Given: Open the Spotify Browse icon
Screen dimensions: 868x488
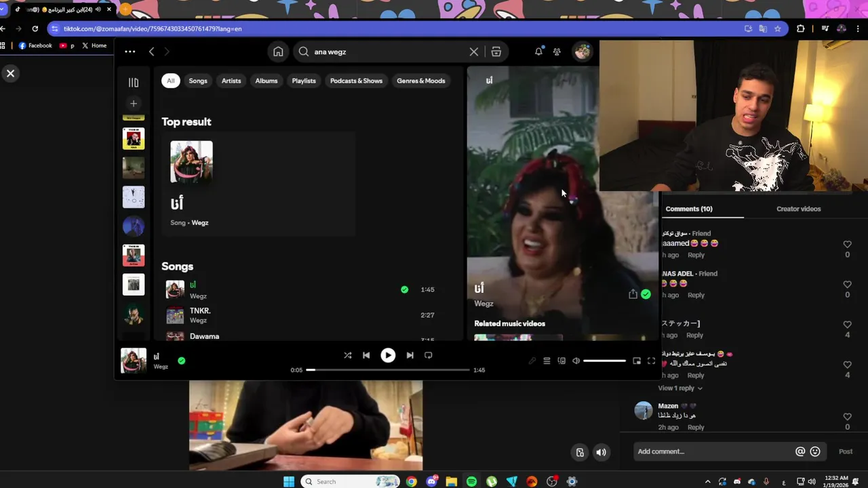Looking at the screenshot, I should point(496,52).
